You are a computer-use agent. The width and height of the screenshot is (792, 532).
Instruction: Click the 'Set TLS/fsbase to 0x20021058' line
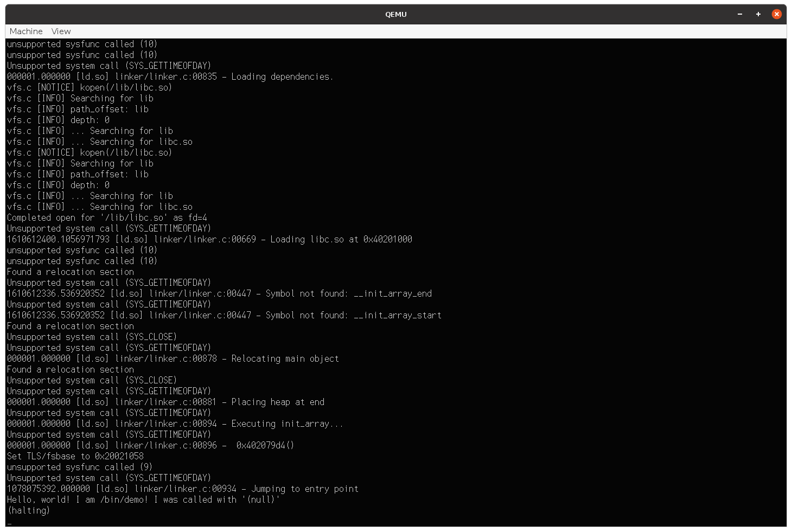coord(75,456)
